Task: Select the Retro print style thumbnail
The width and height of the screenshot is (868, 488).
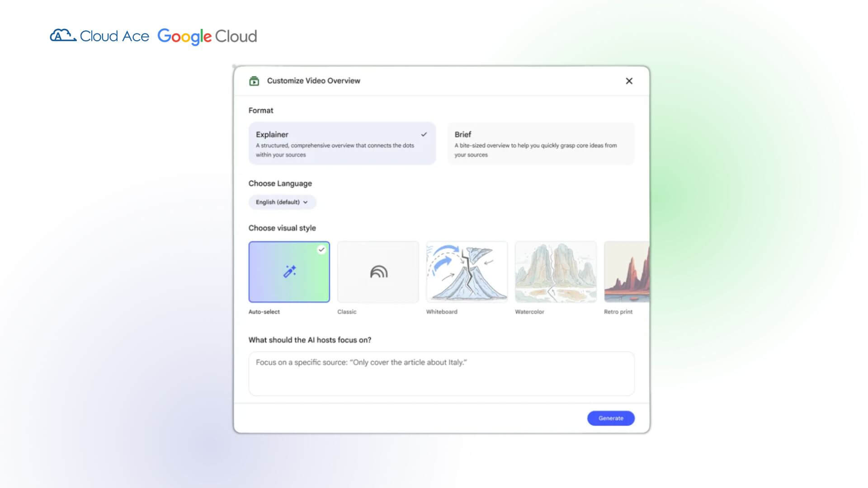Action: (x=627, y=272)
